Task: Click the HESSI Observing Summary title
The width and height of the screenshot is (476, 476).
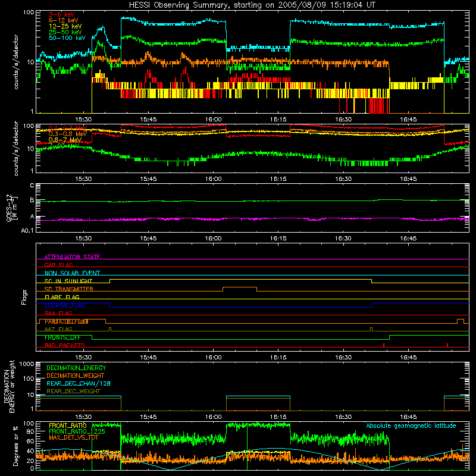Action: (x=252, y=5)
